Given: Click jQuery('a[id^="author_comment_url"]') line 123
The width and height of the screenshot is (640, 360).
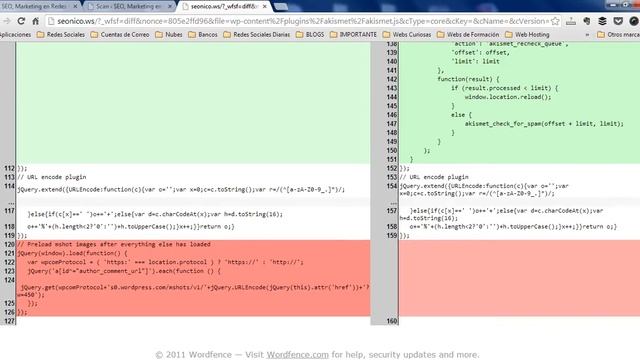Looking at the screenshot, I should [124, 271].
